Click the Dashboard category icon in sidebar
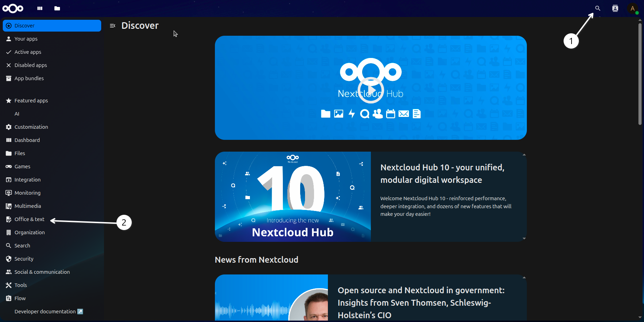 (x=9, y=140)
